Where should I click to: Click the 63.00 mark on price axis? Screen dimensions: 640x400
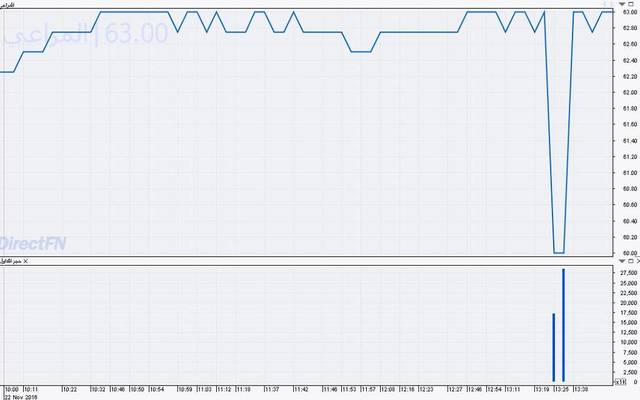coord(629,12)
